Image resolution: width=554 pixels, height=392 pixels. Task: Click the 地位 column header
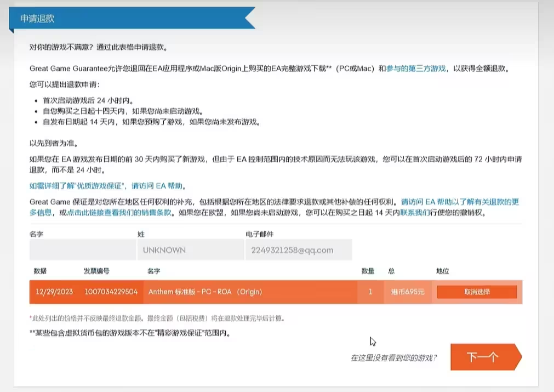pyautogui.click(x=443, y=271)
